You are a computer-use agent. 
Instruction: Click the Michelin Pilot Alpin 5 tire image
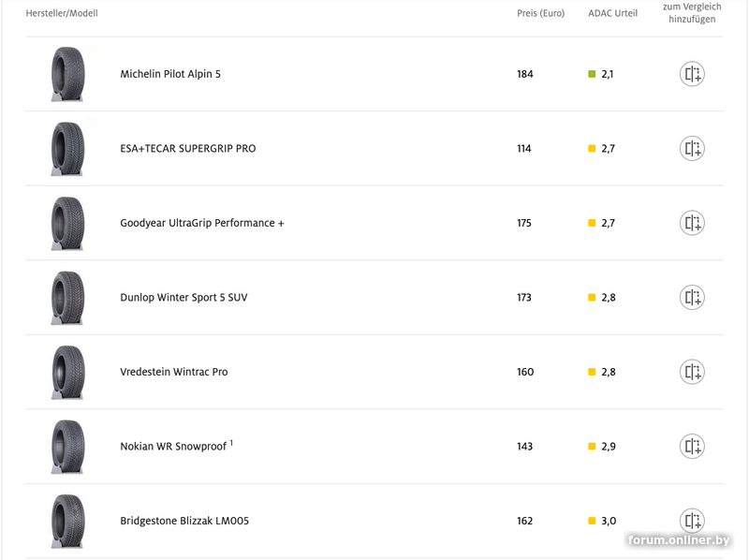coord(67,74)
